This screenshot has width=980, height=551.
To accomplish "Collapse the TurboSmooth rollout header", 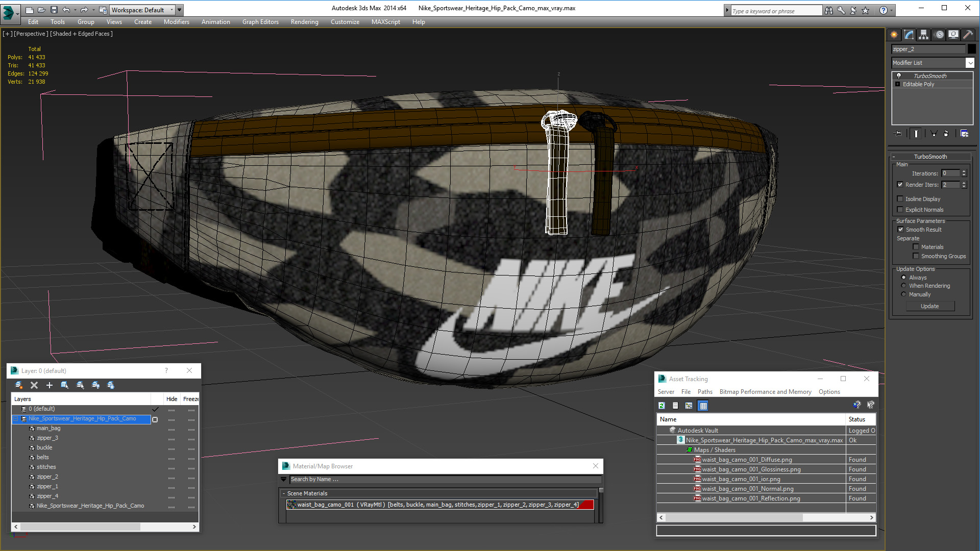I will pyautogui.click(x=930, y=157).
